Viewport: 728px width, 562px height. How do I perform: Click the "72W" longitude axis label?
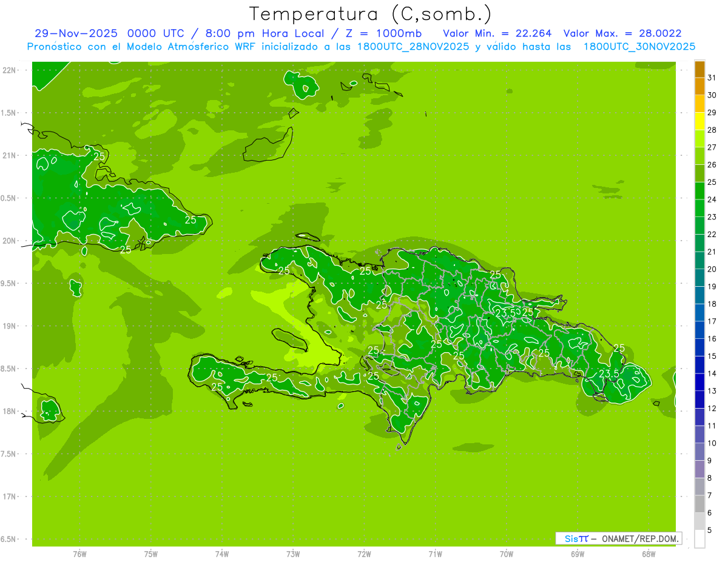pyautogui.click(x=364, y=554)
